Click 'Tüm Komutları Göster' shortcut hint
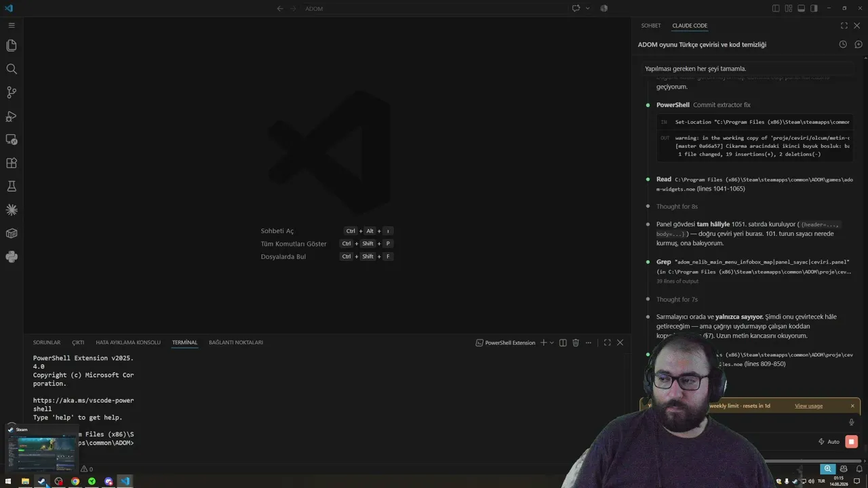 click(294, 244)
